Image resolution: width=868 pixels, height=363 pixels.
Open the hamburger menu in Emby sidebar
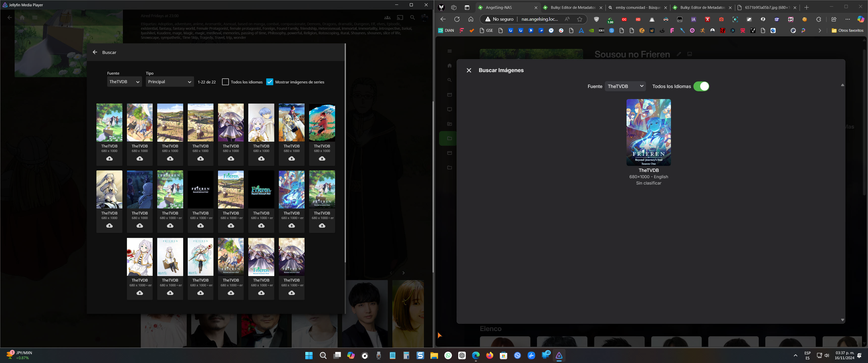tap(449, 51)
